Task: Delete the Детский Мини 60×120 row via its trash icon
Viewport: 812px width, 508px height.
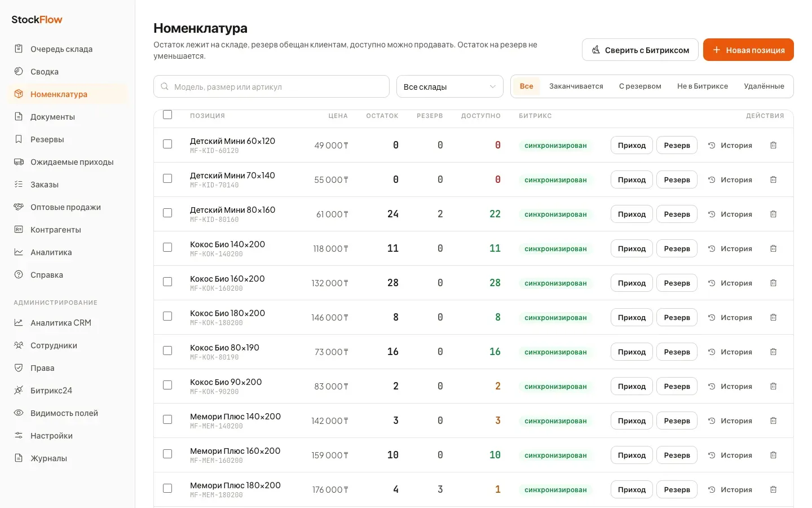Action: pyautogui.click(x=773, y=145)
